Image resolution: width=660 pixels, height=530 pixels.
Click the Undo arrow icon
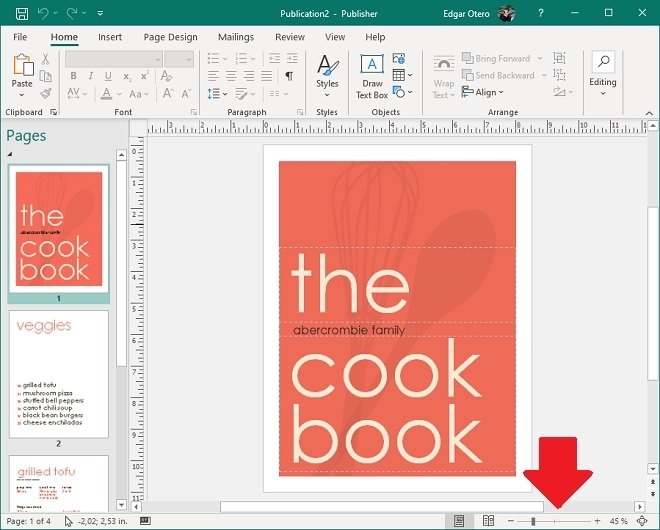[43, 13]
